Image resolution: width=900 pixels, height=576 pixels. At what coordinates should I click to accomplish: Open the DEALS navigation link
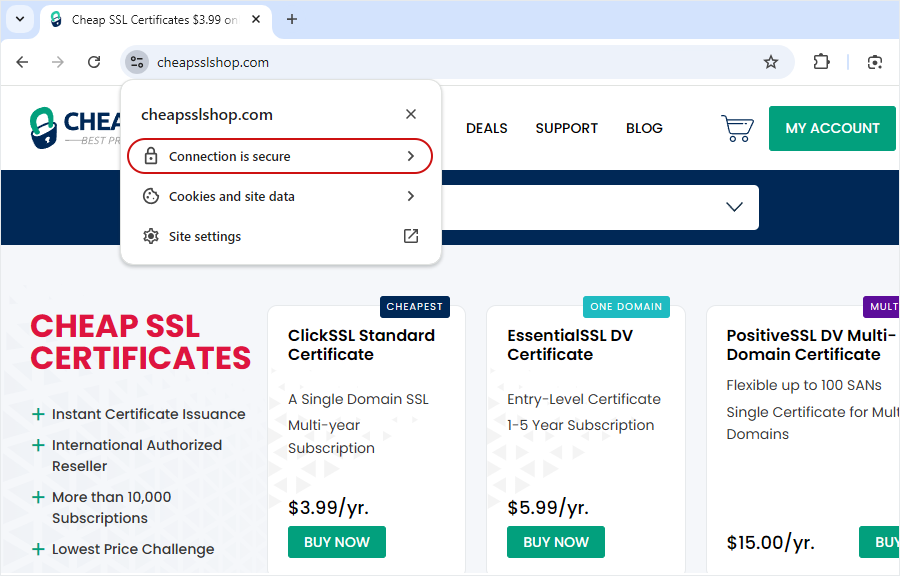(486, 128)
